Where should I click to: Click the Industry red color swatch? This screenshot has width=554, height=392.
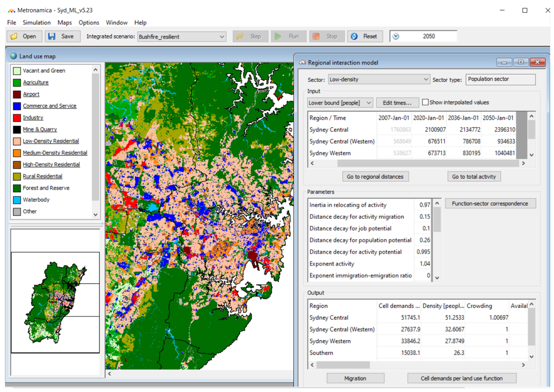(17, 118)
